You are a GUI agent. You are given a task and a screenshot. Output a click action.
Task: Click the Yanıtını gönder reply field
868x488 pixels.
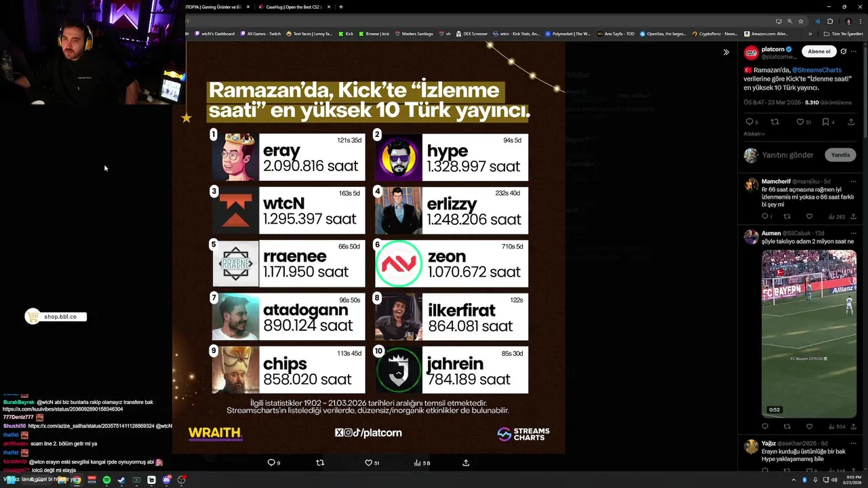[x=787, y=155]
